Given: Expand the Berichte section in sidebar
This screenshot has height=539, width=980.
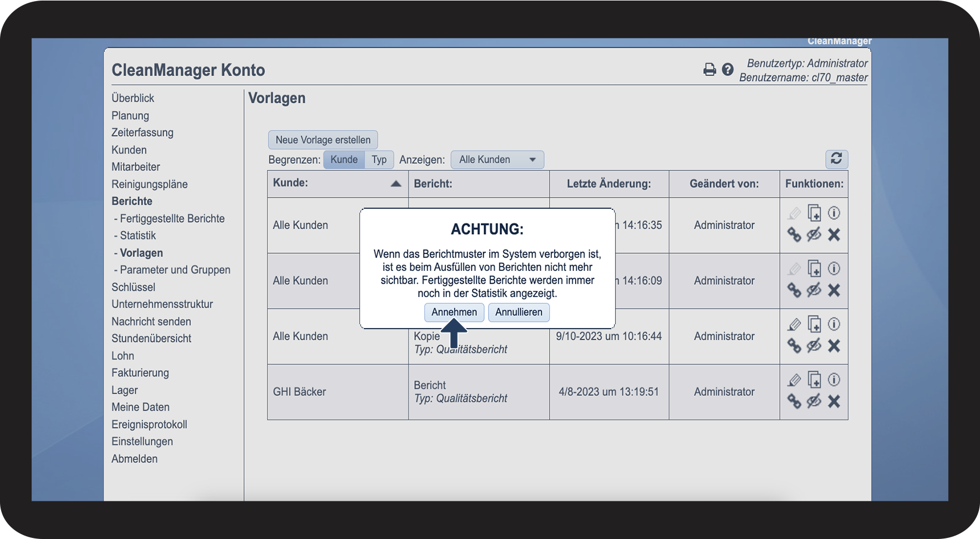Looking at the screenshot, I should pos(132,202).
